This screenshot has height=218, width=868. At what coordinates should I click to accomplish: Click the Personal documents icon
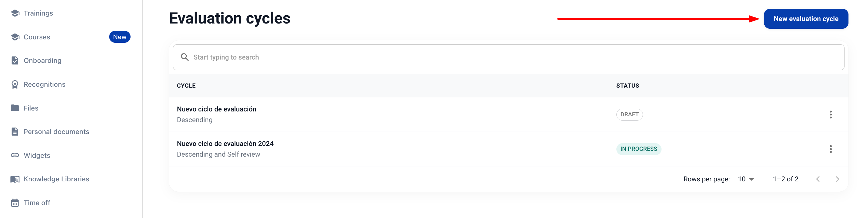(15, 132)
